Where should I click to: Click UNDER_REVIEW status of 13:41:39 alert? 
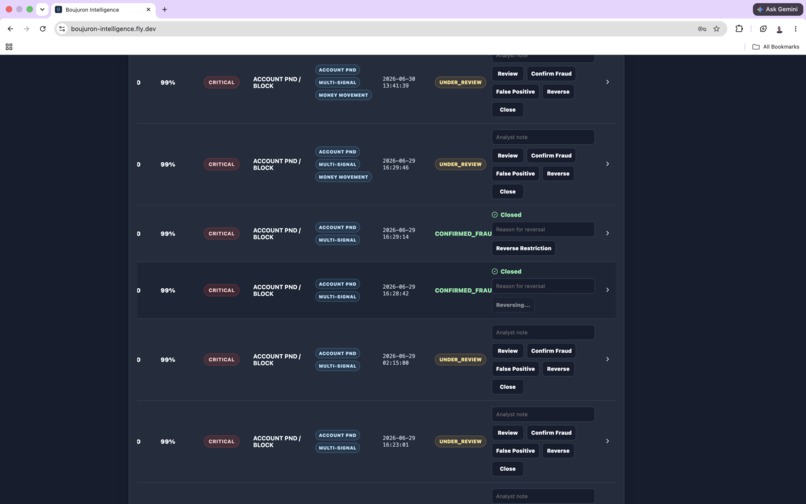pos(460,82)
